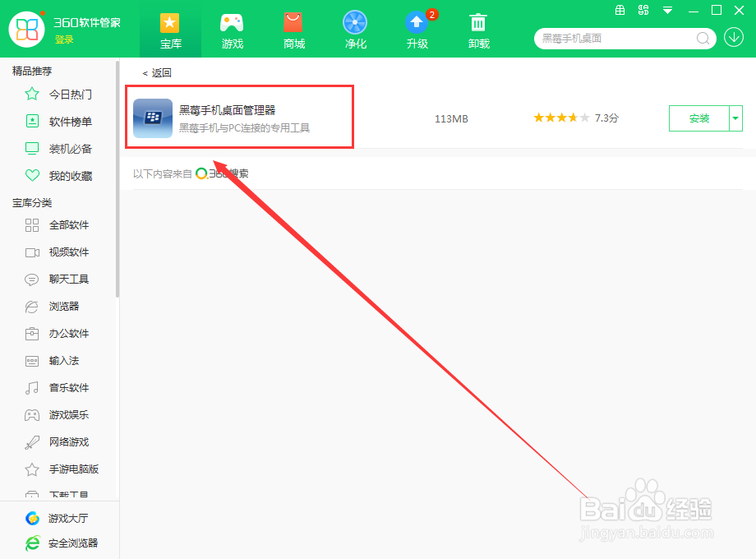Viewport: 756px width, 559px height.
Task: Open the dropdown arrow near window controls
Action: pyautogui.click(x=667, y=10)
